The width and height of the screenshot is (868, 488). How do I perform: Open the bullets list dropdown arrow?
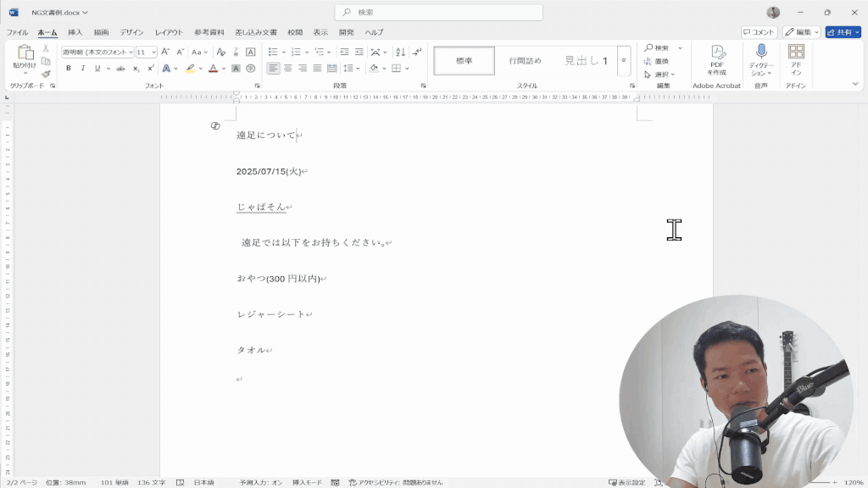(283, 53)
